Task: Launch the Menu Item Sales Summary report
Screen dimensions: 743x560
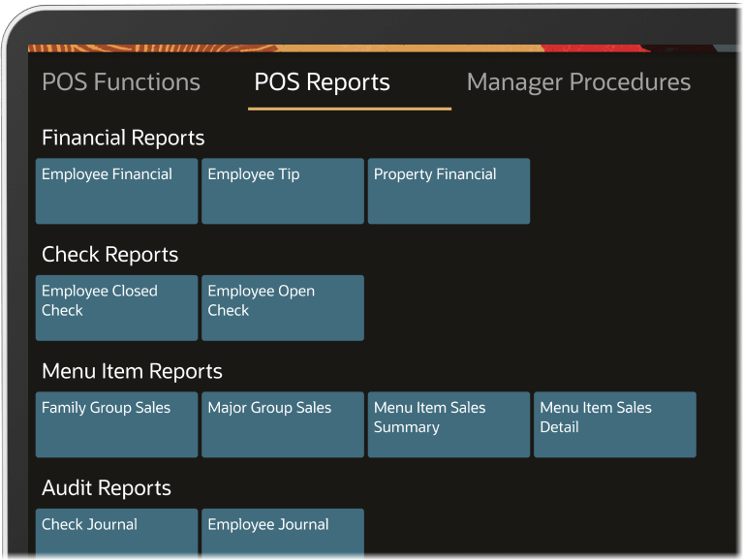Action: tap(449, 424)
